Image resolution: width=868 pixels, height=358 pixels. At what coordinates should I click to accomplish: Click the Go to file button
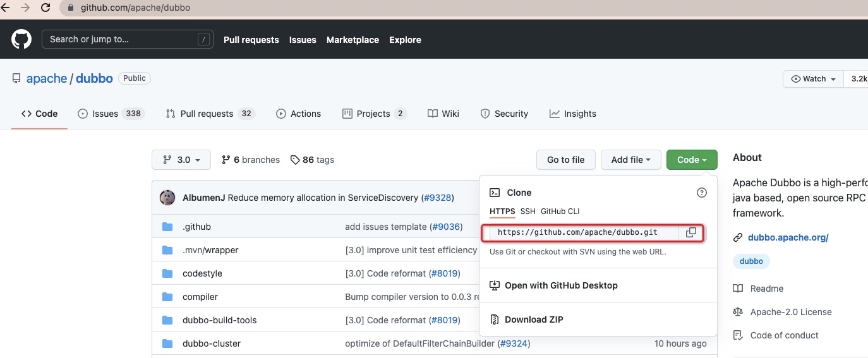click(566, 160)
